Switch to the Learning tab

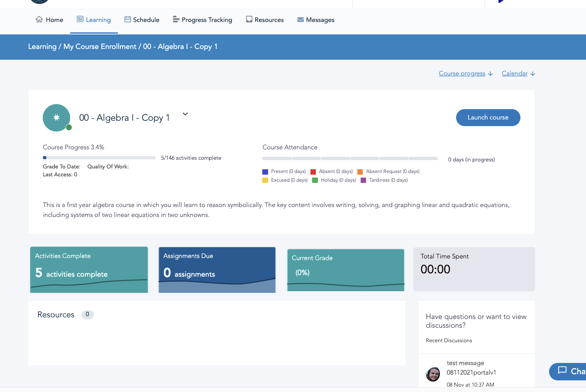[x=94, y=20]
